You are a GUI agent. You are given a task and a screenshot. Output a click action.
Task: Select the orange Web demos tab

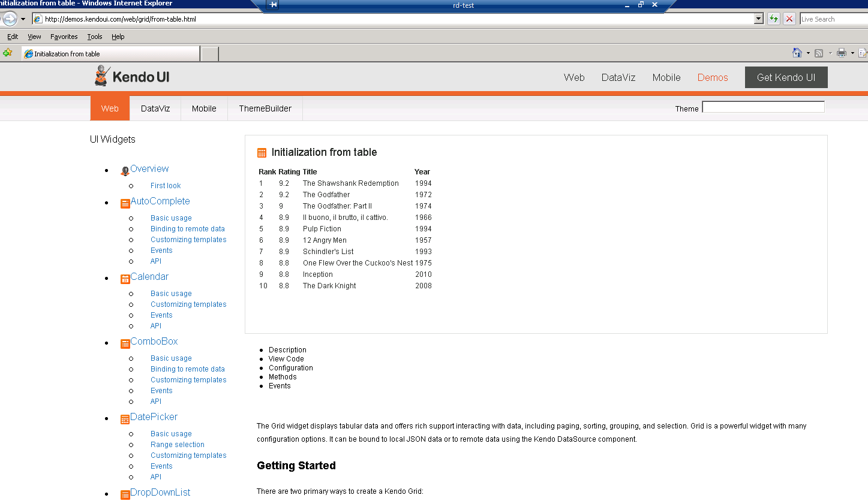(110, 108)
